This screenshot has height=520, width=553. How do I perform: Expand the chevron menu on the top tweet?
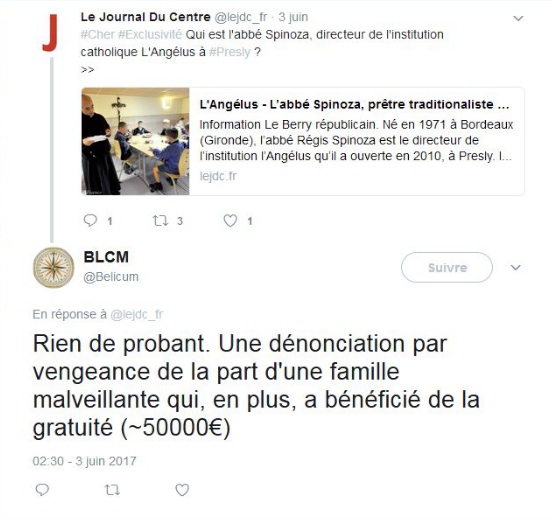518,18
